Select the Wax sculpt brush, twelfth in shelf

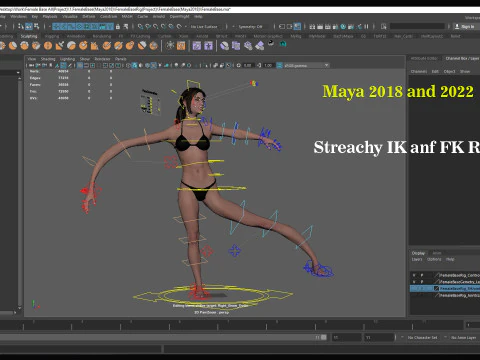[130, 45]
